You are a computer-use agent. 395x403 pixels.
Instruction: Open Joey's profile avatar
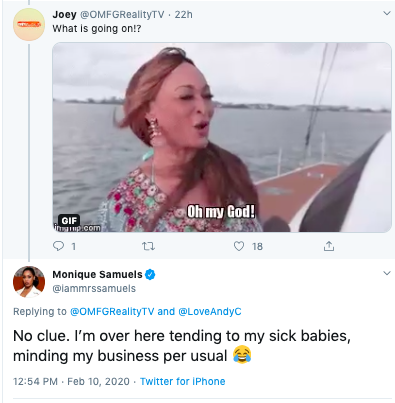pyautogui.click(x=29, y=24)
